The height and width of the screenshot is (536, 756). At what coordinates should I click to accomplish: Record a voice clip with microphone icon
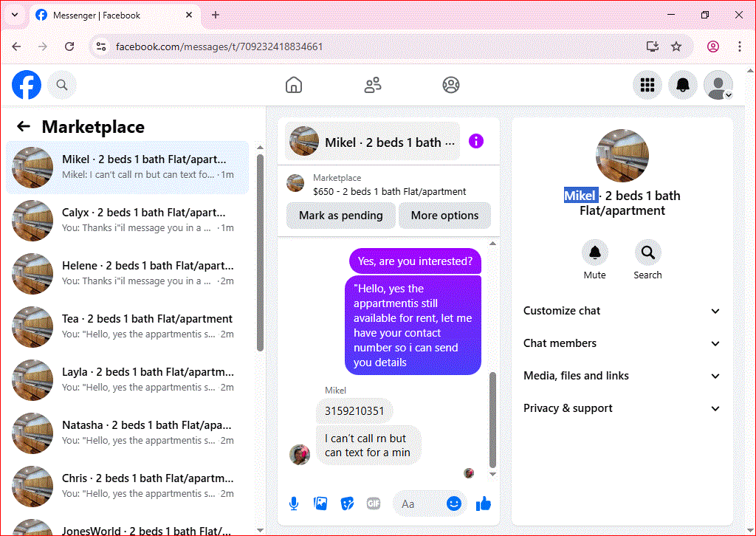pos(294,504)
